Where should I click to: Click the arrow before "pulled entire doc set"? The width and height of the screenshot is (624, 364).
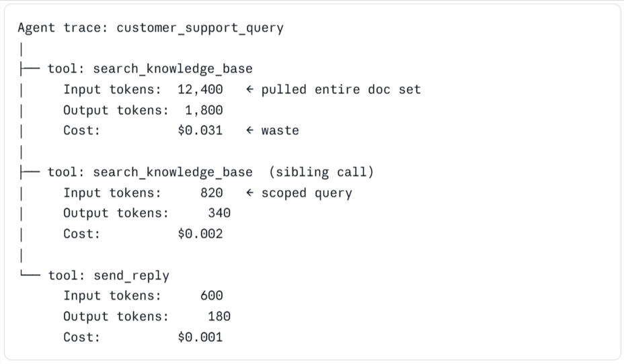pyautogui.click(x=249, y=89)
